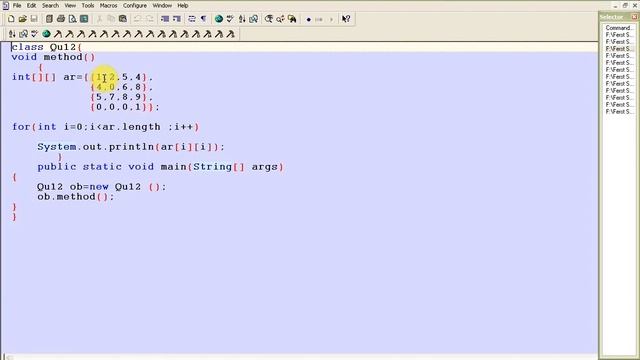Click the Paste clipboard icon
This screenshot has height=360, width=640.
pyautogui.click(x=122, y=19)
